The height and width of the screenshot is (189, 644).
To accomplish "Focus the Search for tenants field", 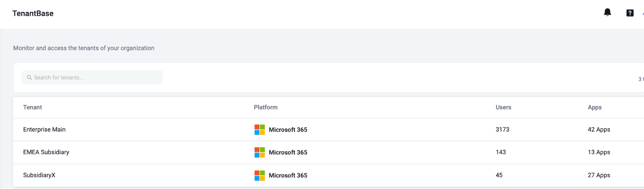I will 92,78.
